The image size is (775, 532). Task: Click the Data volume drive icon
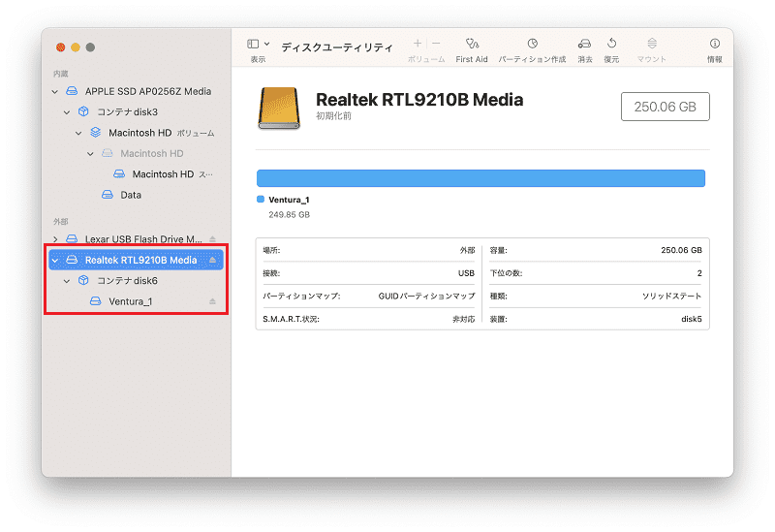108,195
